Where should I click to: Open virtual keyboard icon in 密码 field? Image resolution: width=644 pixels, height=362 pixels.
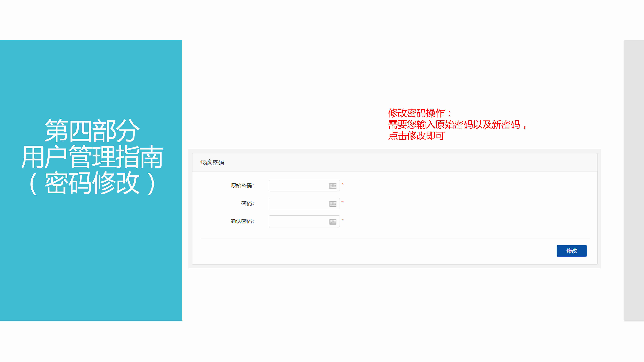pos(333,204)
